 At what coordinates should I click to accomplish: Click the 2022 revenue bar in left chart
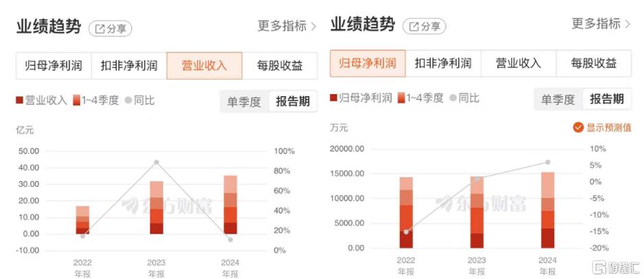[82, 220]
